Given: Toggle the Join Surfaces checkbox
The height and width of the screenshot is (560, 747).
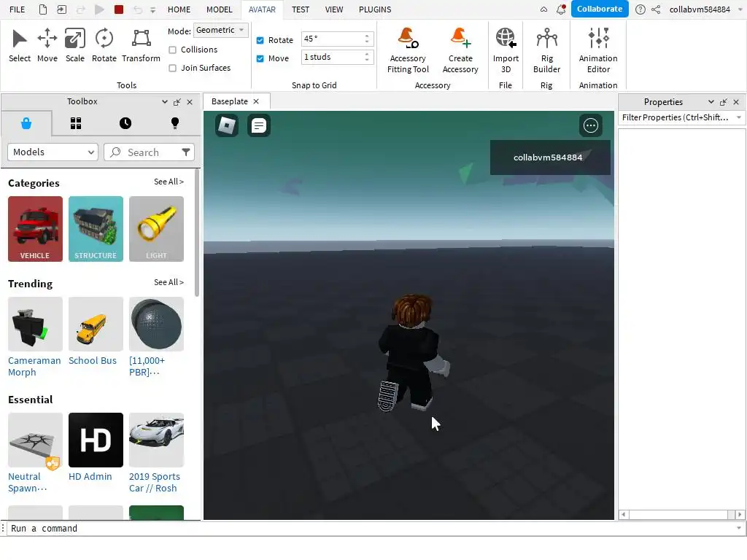Looking at the screenshot, I should pyautogui.click(x=172, y=68).
